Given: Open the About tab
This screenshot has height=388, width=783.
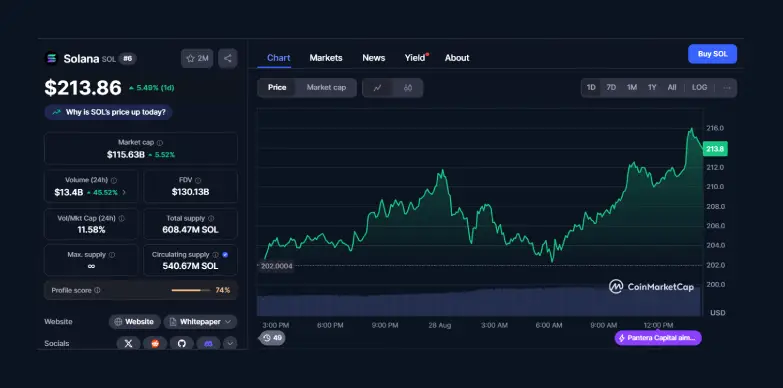Looking at the screenshot, I should pos(457,58).
